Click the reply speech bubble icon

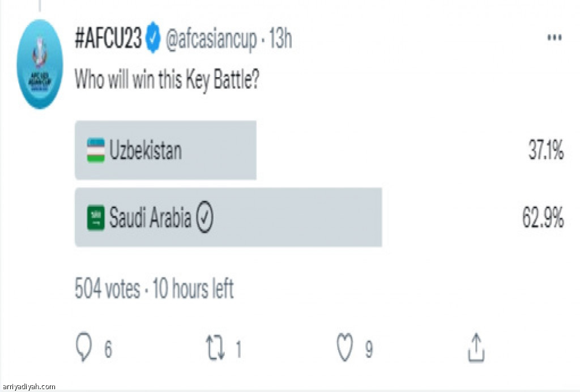coord(84,348)
